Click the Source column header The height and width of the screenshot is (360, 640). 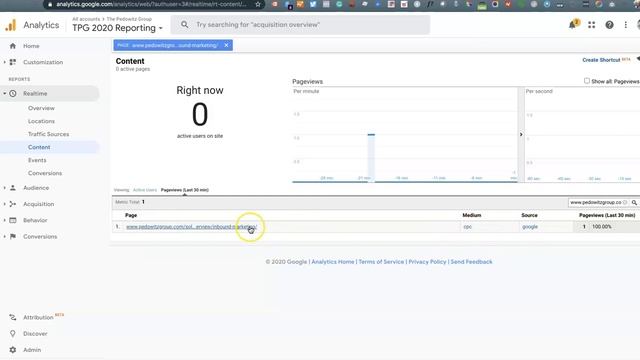(529, 215)
